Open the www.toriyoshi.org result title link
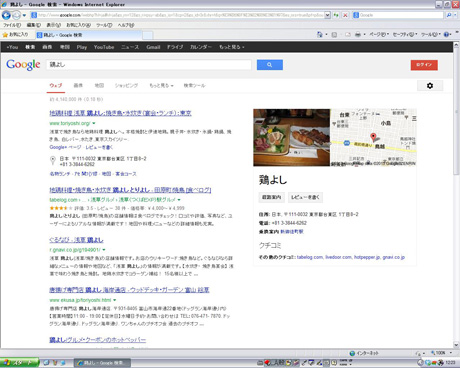460x368 pixels. click(x=120, y=113)
